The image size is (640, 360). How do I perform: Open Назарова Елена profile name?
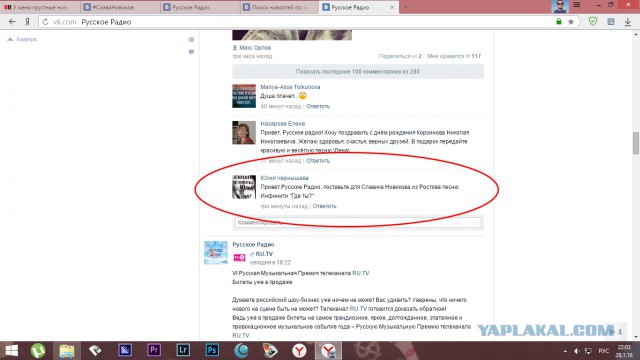pos(282,124)
